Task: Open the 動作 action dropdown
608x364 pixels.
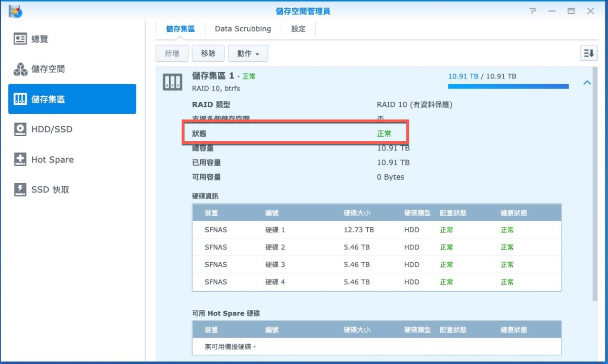Action: click(248, 53)
